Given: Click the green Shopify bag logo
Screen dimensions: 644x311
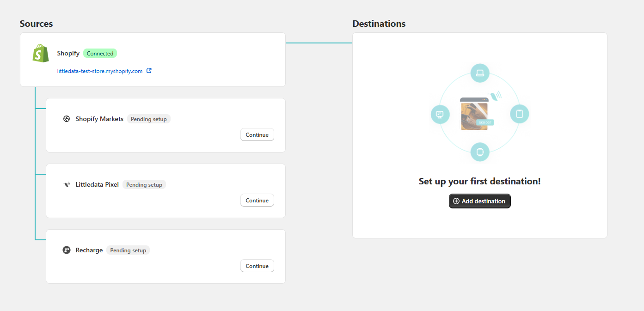Looking at the screenshot, I should pos(41,54).
